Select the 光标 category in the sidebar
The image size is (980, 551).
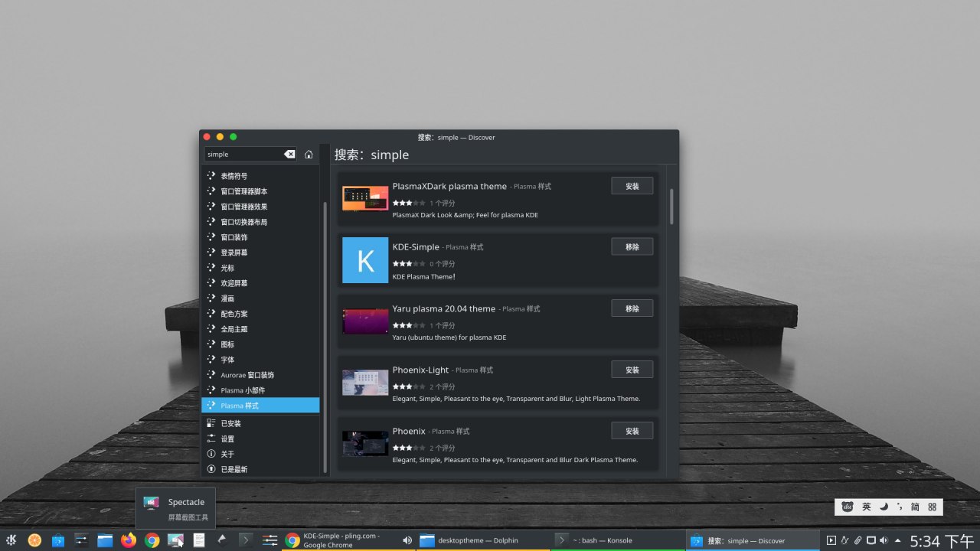(260, 268)
